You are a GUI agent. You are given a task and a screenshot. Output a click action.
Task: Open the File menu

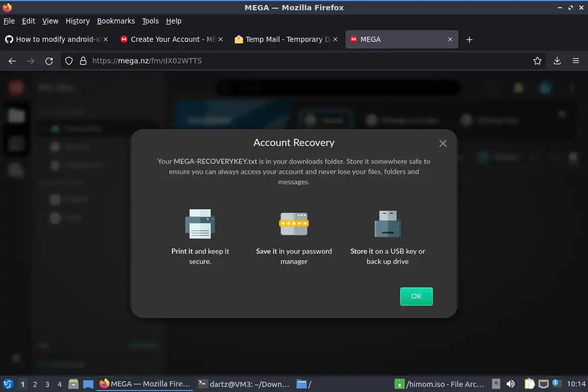(9, 21)
